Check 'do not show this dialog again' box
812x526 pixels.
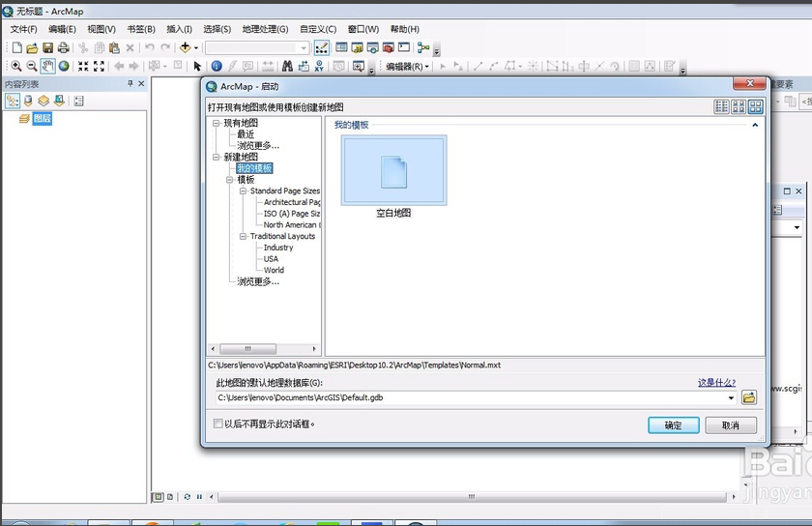coord(218,424)
